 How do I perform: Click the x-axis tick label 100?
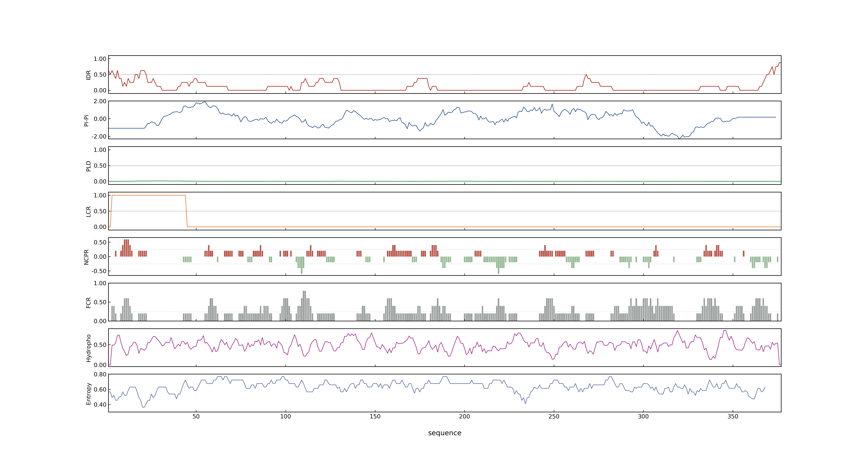click(x=285, y=416)
